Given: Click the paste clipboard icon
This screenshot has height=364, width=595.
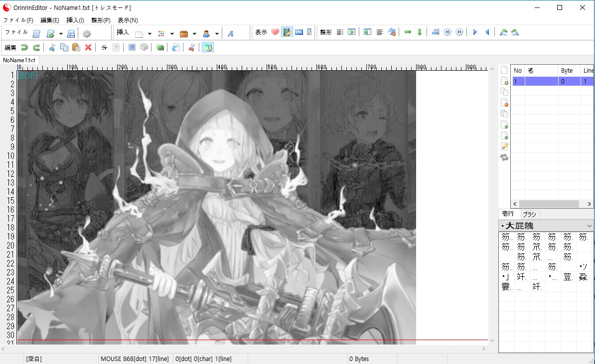Looking at the screenshot, I should click(76, 47).
